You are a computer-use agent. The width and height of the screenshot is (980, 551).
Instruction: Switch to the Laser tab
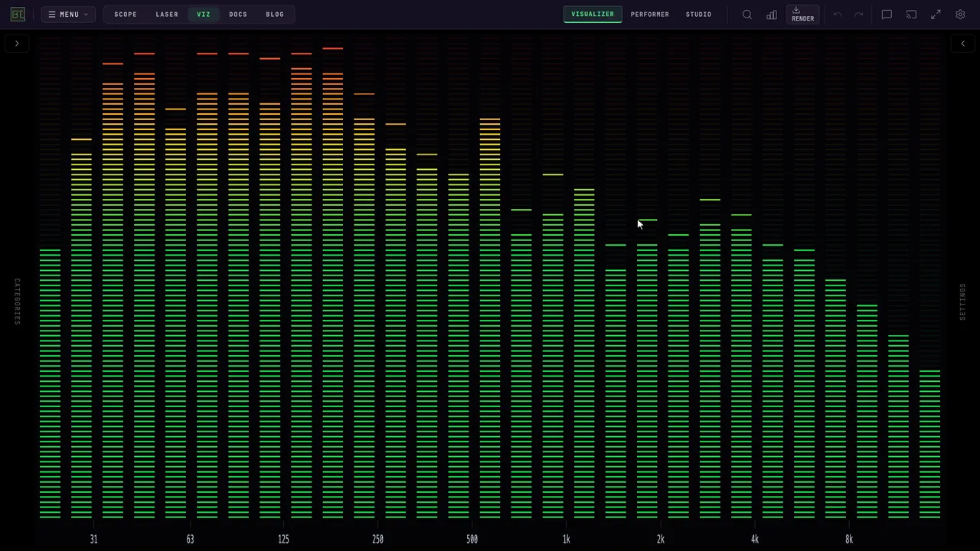point(167,15)
